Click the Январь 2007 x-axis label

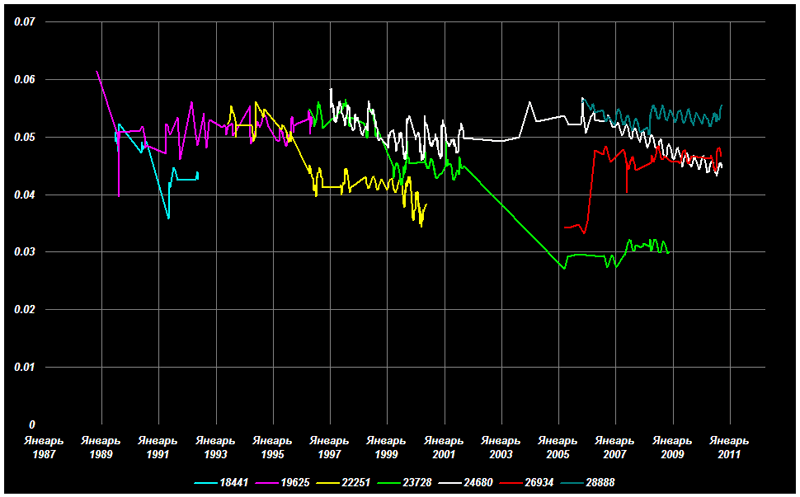click(x=615, y=447)
